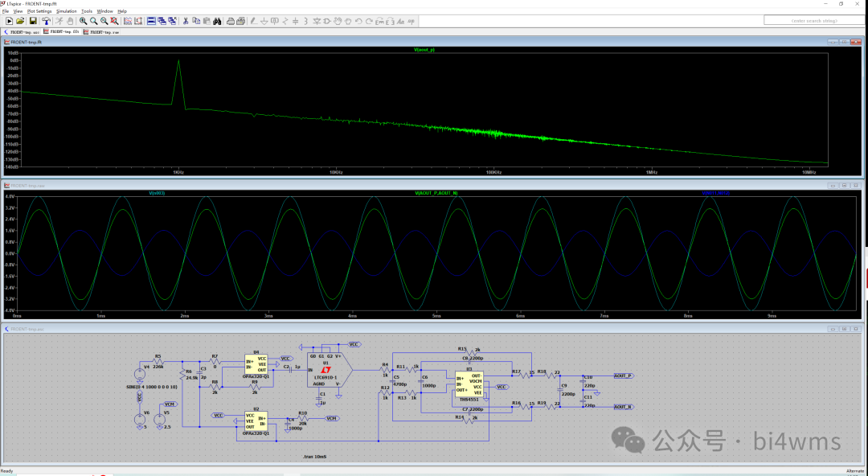Halt the simulation with the hand icon
This screenshot has width=868, height=476.
tap(71, 21)
